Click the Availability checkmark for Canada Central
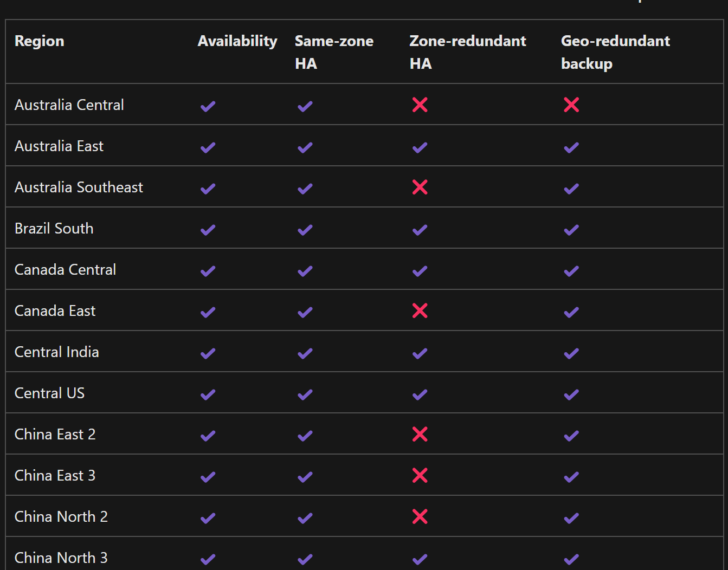 [x=208, y=270]
